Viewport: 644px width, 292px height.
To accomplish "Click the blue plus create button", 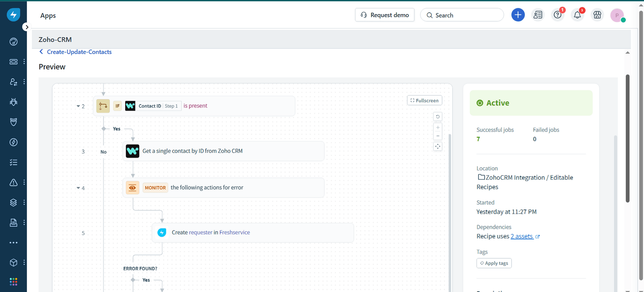I will click(x=518, y=15).
